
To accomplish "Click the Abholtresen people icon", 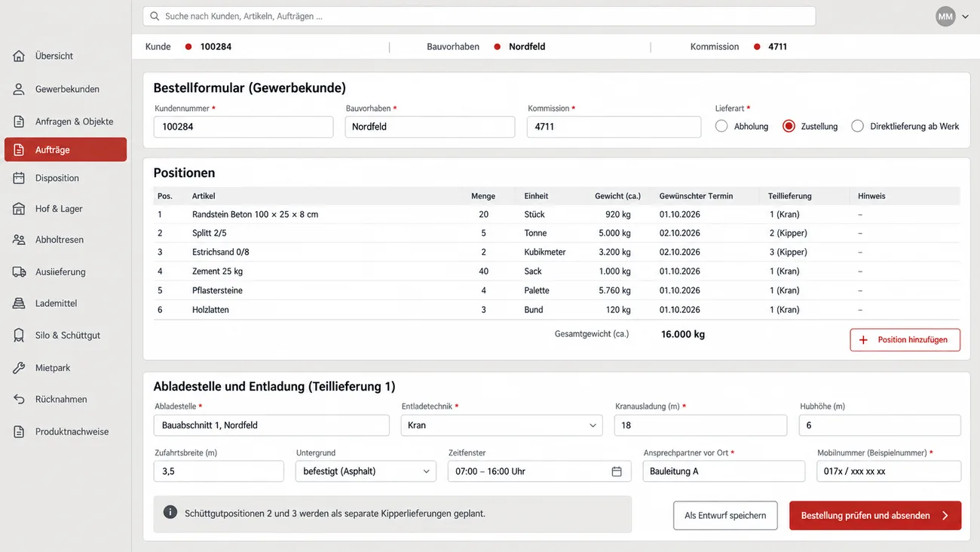I will tap(19, 240).
